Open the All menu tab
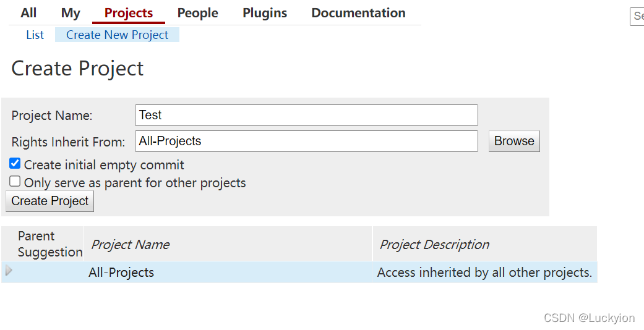Image resolution: width=644 pixels, height=330 pixels. tap(28, 13)
